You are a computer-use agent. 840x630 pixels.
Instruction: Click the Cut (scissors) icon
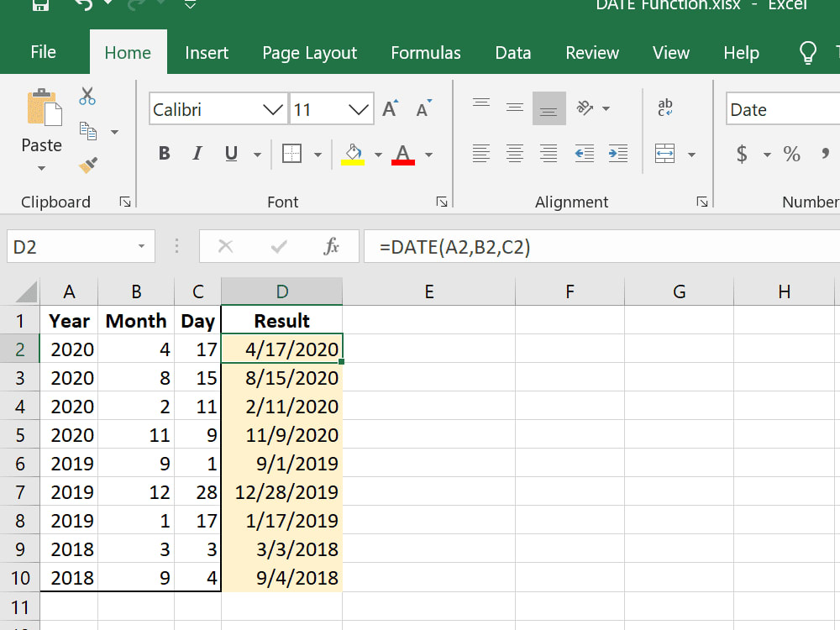tap(87, 97)
